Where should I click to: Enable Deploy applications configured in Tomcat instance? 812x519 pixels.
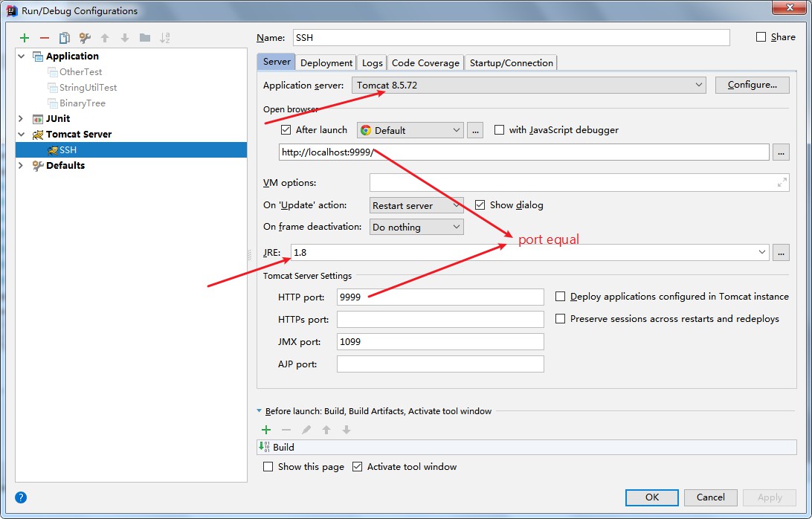[x=561, y=297]
